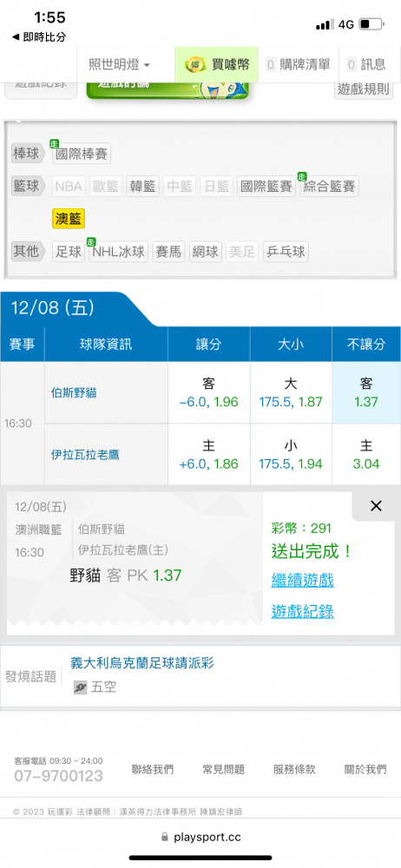Open the 照世明燈 account dropdown
The width and height of the screenshot is (401, 868).
coord(120,65)
